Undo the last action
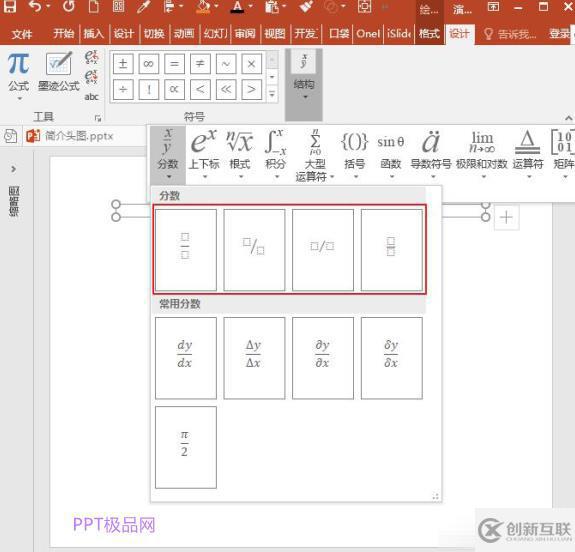575x552 pixels. point(36,6)
